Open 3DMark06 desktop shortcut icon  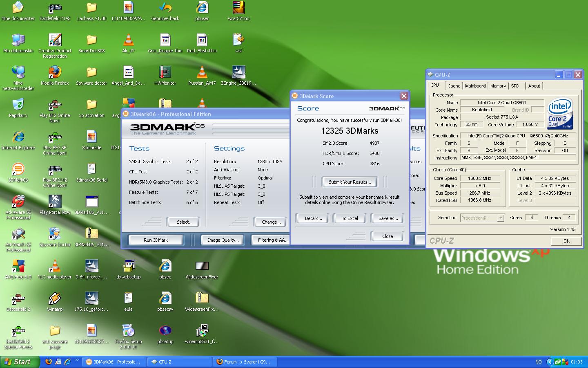(18, 172)
